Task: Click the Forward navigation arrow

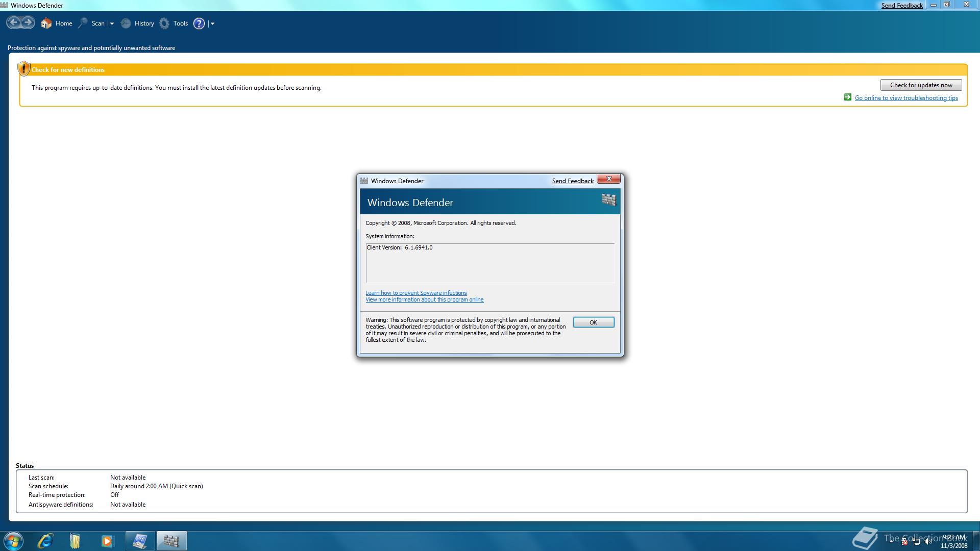Action: coord(28,22)
